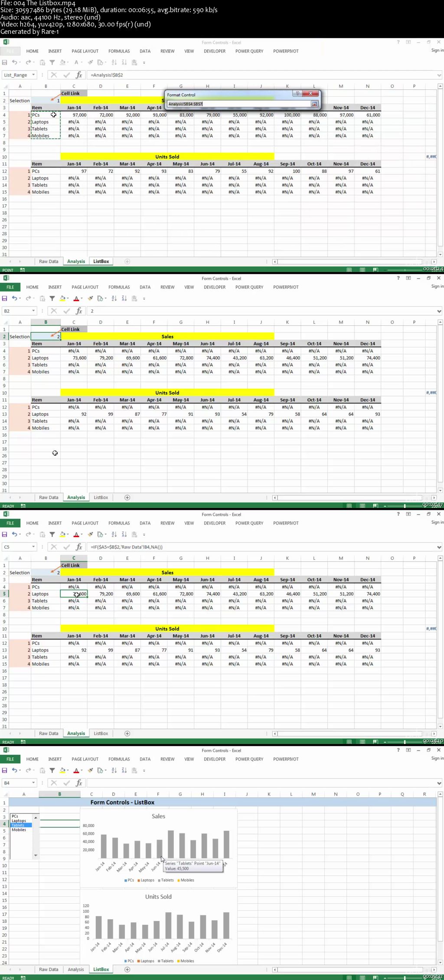The height and width of the screenshot is (980, 444).
Task: Click Raw Data sheet tab in Name Box B2 frame
Action: point(49,497)
